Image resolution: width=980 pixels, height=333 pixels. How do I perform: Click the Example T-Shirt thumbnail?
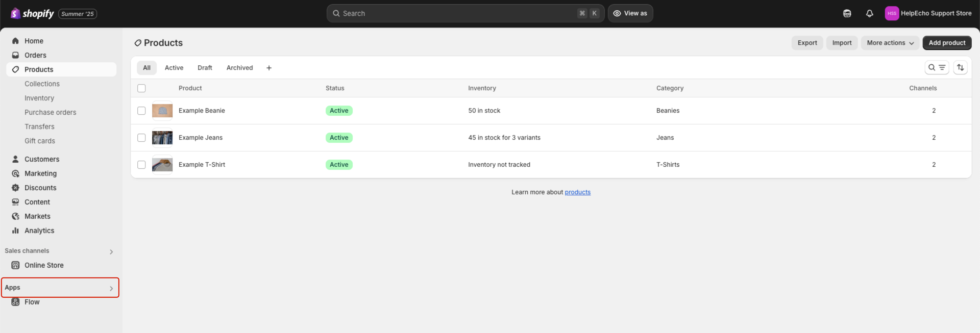coord(162,165)
